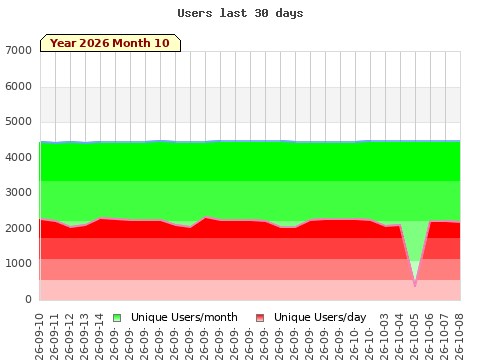Select the Unique Users/day legend label
480x360 pixels.
click(x=320, y=317)
